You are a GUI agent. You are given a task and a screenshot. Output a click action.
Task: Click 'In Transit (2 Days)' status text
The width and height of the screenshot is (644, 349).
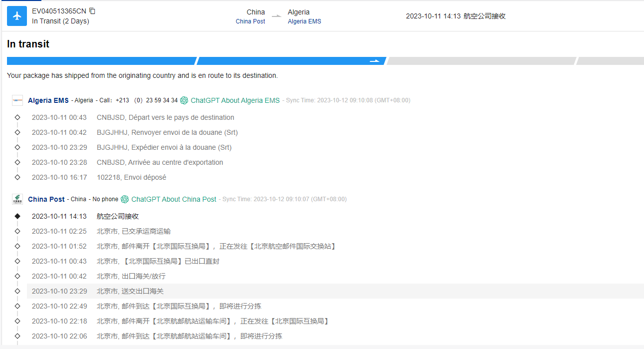coord(60,21)
